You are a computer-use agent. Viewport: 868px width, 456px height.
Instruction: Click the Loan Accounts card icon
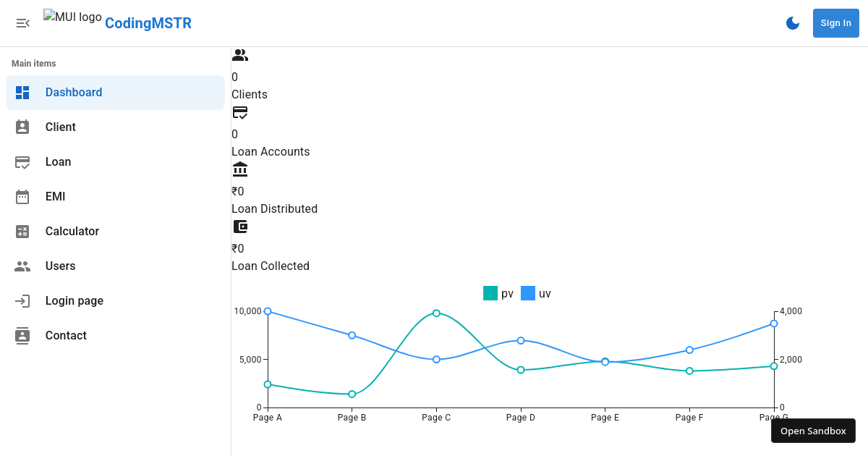coord(239,112)
